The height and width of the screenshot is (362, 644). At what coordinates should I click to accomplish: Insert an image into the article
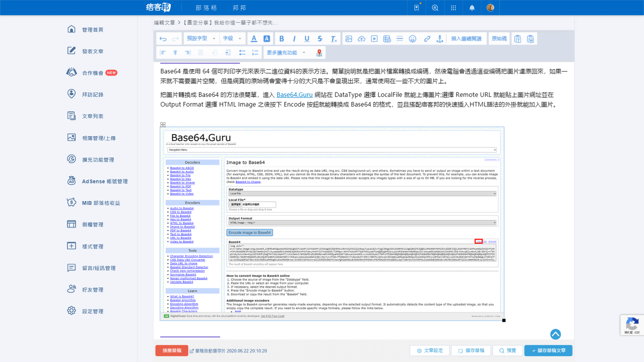(349, 38)
